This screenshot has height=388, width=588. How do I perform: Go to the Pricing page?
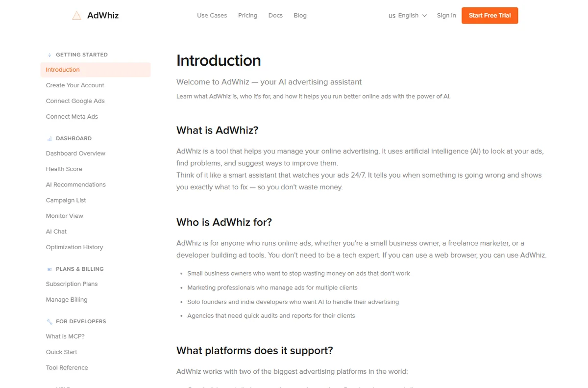point(247,16)
